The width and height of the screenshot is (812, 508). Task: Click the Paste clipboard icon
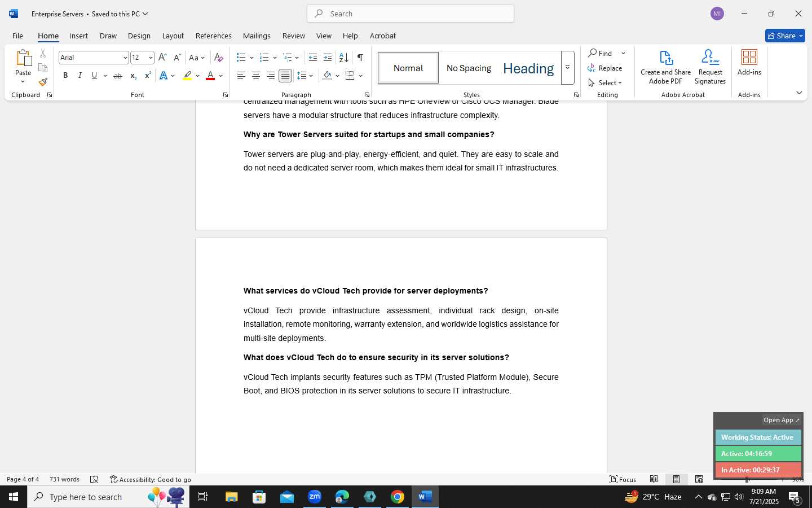click(23, 58)
